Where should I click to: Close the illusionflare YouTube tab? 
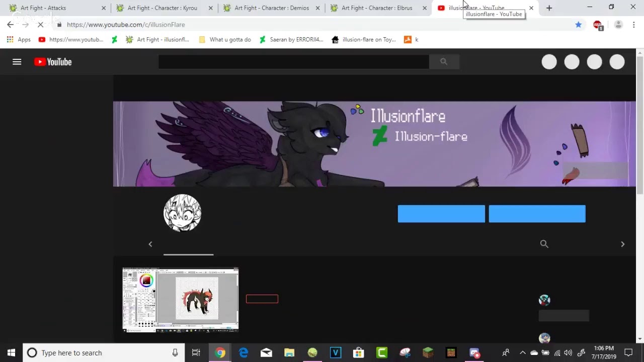pos(531,8)
